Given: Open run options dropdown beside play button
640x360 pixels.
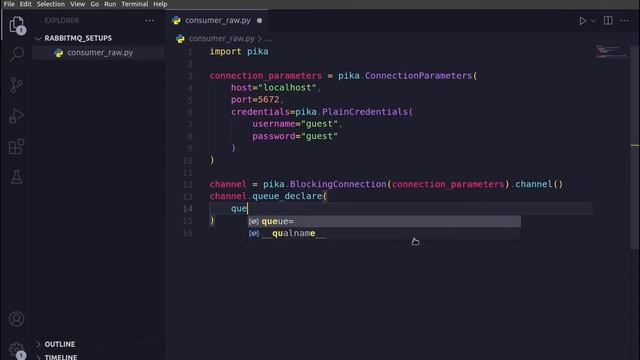Looking at the screenshot, I should [593, 21].
